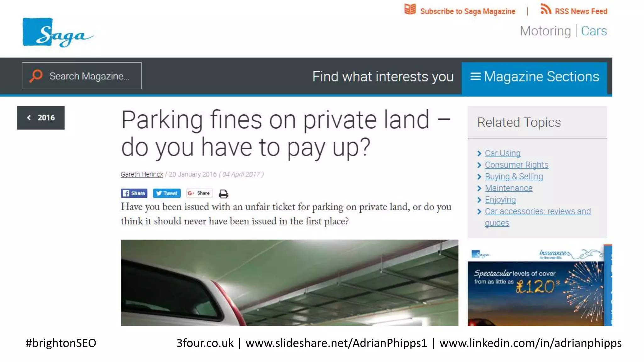Click the car park article photo
This screenshot has width=644, height=362.
point(290,283)
